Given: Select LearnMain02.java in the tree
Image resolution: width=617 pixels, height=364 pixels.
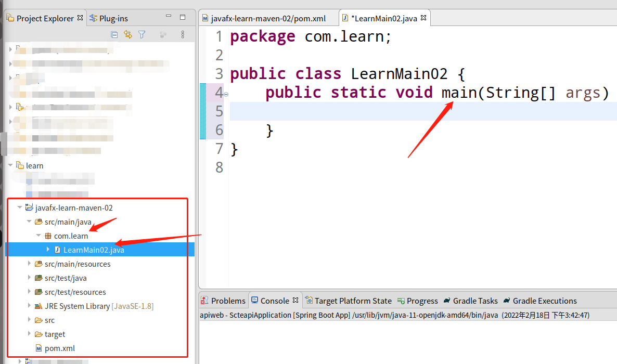Looking at the screenshot, I should 94,250.
